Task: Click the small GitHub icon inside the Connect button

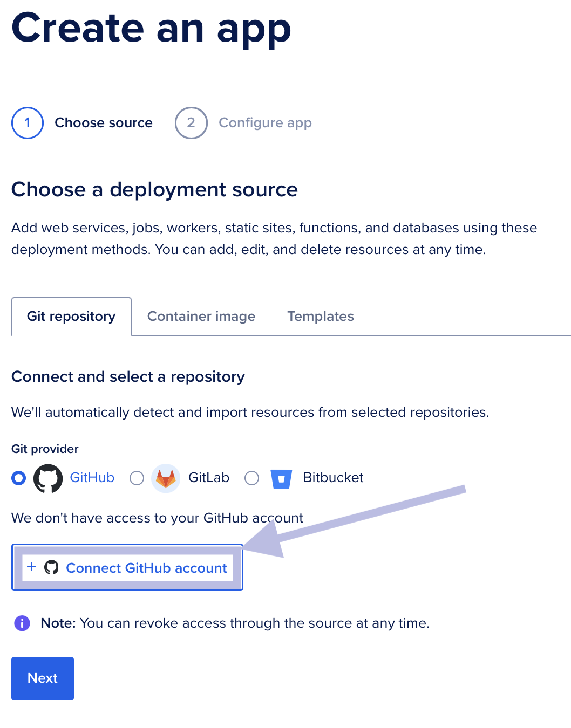Action: [51, 567]
